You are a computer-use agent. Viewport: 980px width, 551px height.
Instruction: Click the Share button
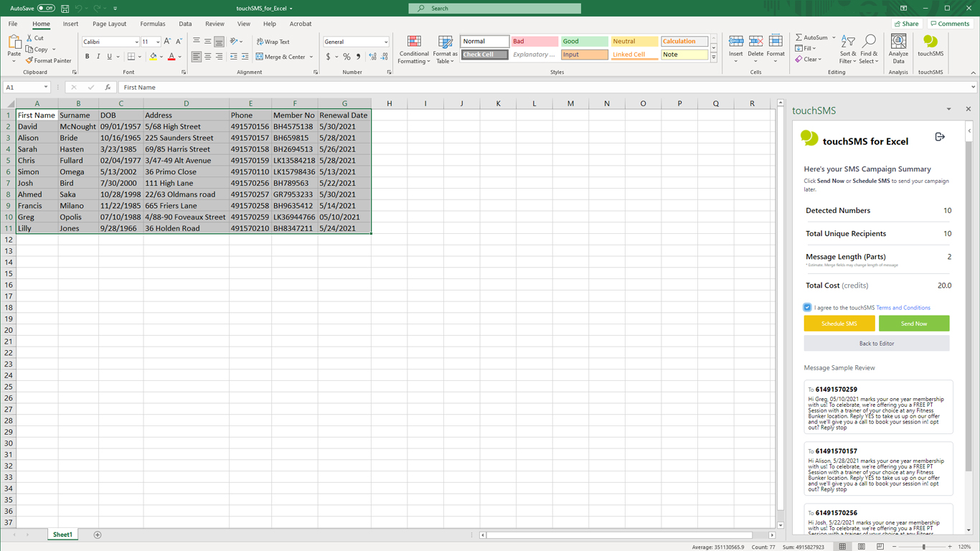(x=907, y=24)
